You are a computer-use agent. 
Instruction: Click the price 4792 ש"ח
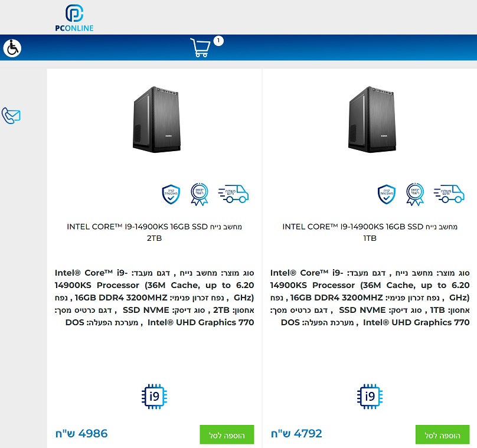pyautogui.click(x=296, y=434)
